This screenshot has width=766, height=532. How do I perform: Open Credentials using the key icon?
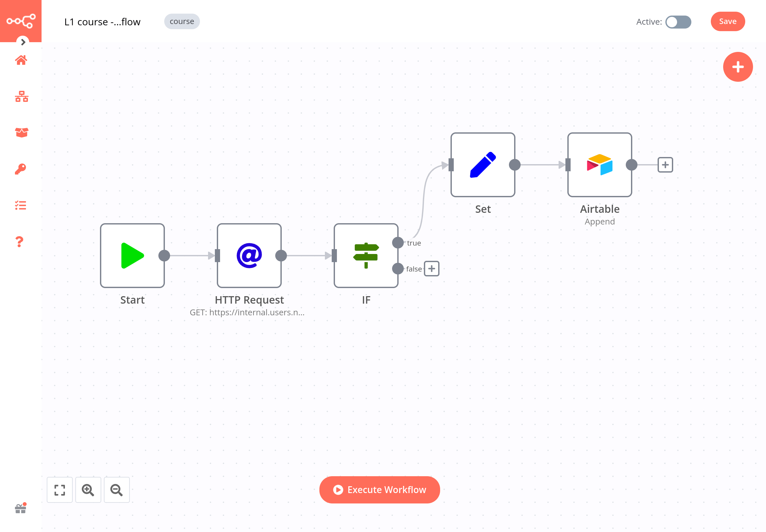point(21,169)
